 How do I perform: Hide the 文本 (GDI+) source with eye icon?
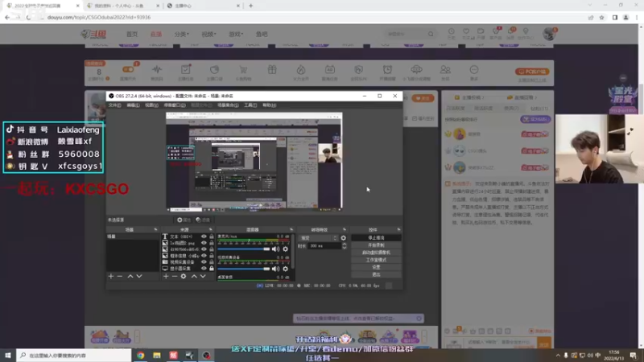[x=204, y=237]
